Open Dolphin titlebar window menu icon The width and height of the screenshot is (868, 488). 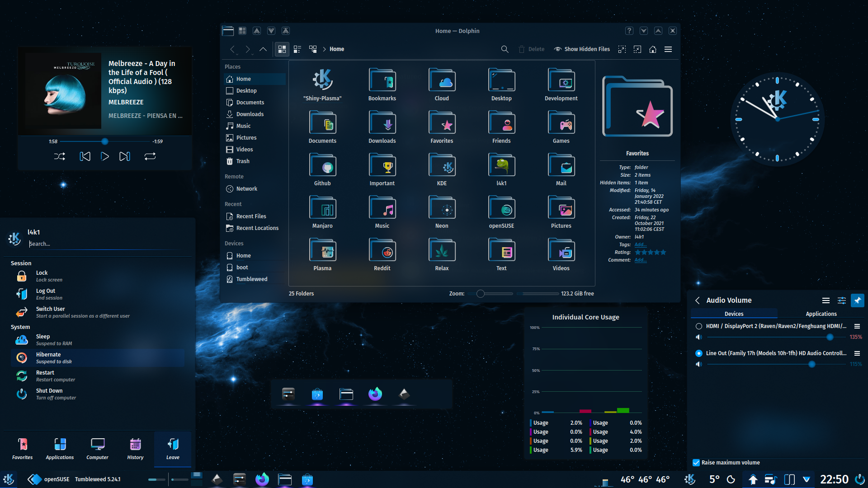tap(228, 31)
